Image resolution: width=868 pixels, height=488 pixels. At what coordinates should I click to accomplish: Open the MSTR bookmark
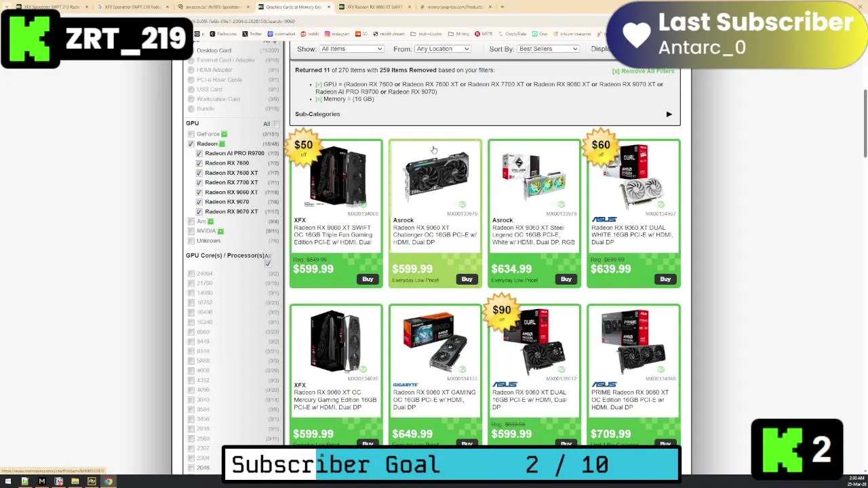484,34
